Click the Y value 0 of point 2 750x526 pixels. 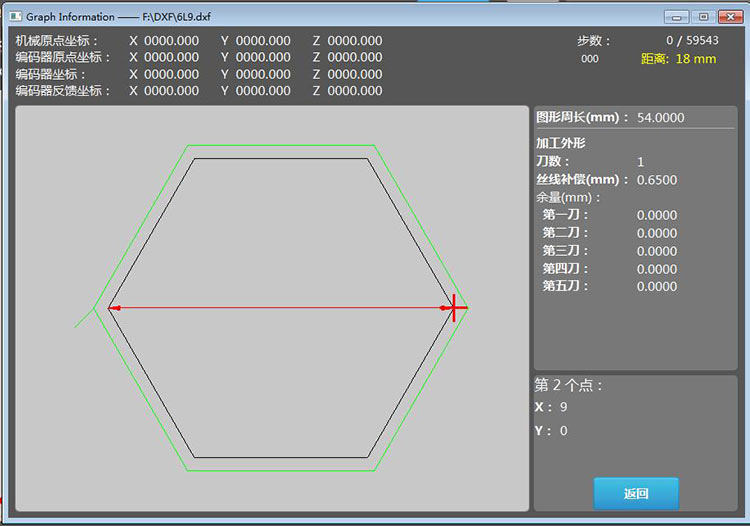click(x=563, y=431)
